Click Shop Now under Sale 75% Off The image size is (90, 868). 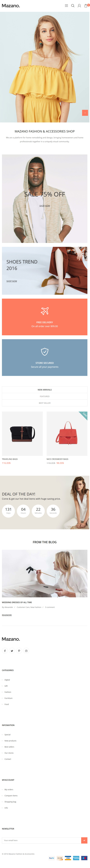(45, 206)
